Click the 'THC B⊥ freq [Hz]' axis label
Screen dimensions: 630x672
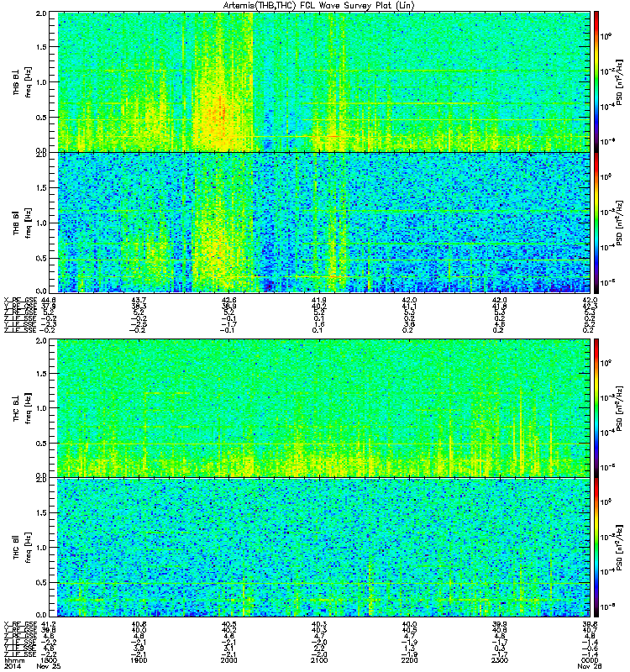pos(22,408)
